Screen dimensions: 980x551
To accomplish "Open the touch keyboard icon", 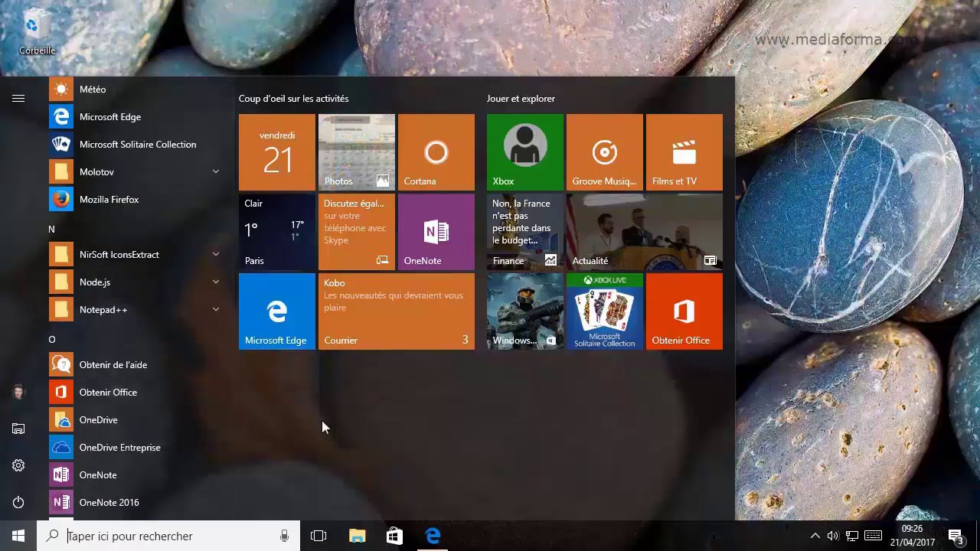I will pos(873,536).
